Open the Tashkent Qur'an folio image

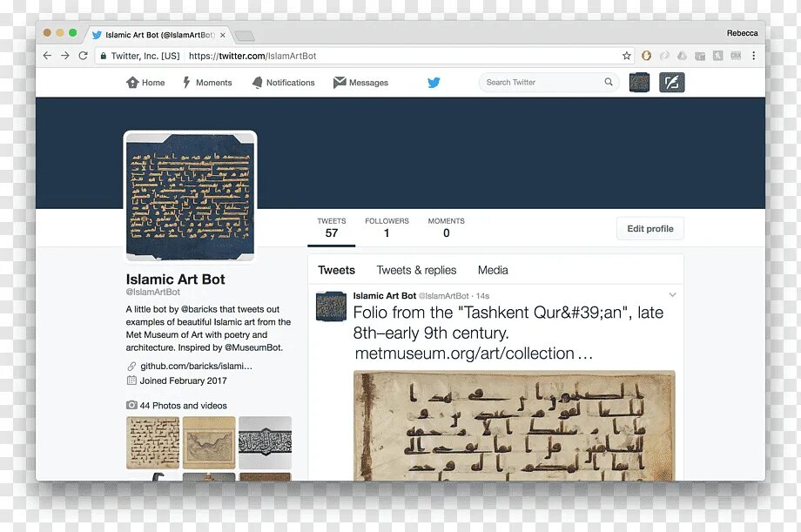[515, 425]
